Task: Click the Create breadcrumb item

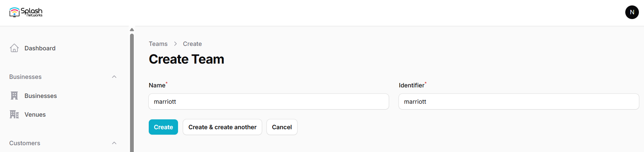Action: pos(192,44)
